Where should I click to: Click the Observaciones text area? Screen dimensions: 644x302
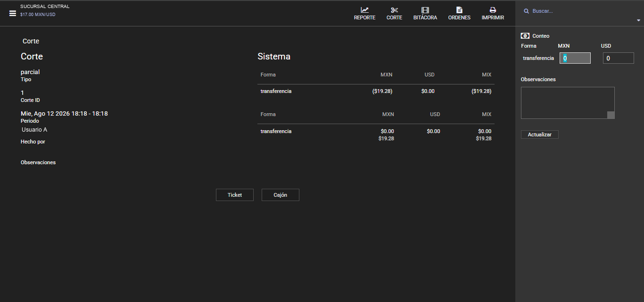568,103
